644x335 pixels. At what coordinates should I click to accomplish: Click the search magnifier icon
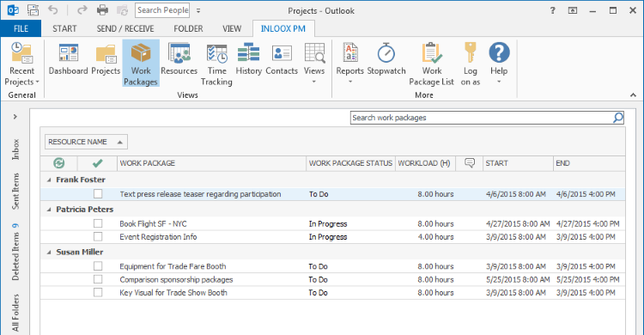coord(618,118)
